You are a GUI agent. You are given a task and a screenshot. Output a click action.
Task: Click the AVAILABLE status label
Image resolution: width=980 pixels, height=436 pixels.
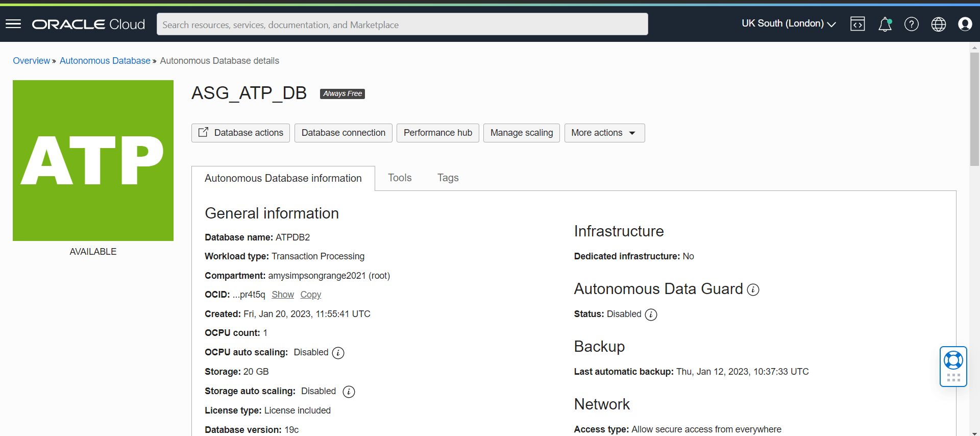(93, 252)
